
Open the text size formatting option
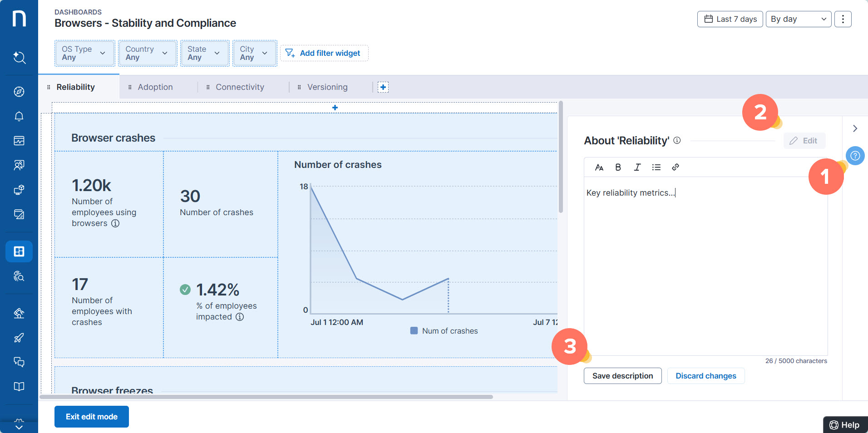tap(599, 167)
